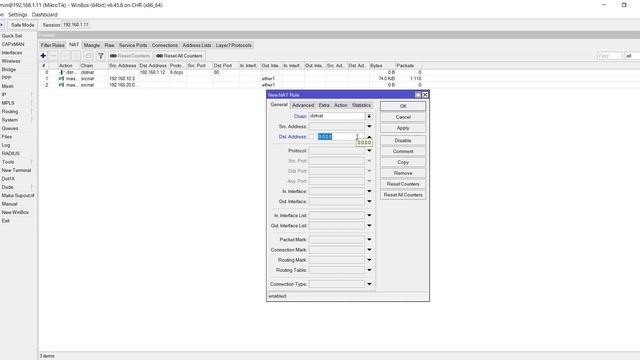
Task: Open Quick Set in sidebar
Action: click(12, 36)
